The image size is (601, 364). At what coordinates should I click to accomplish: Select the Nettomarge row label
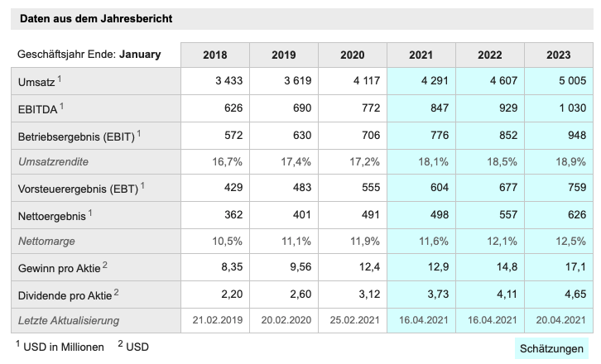(x=48, y=241)
